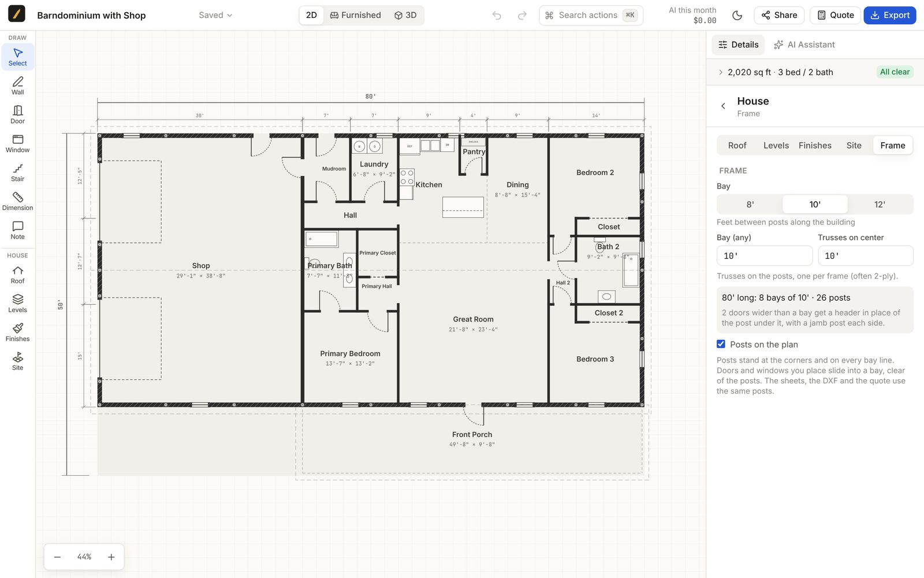Set bay spacing to 8'
Screen dimensions: 924x578
(x=750, y=204)
